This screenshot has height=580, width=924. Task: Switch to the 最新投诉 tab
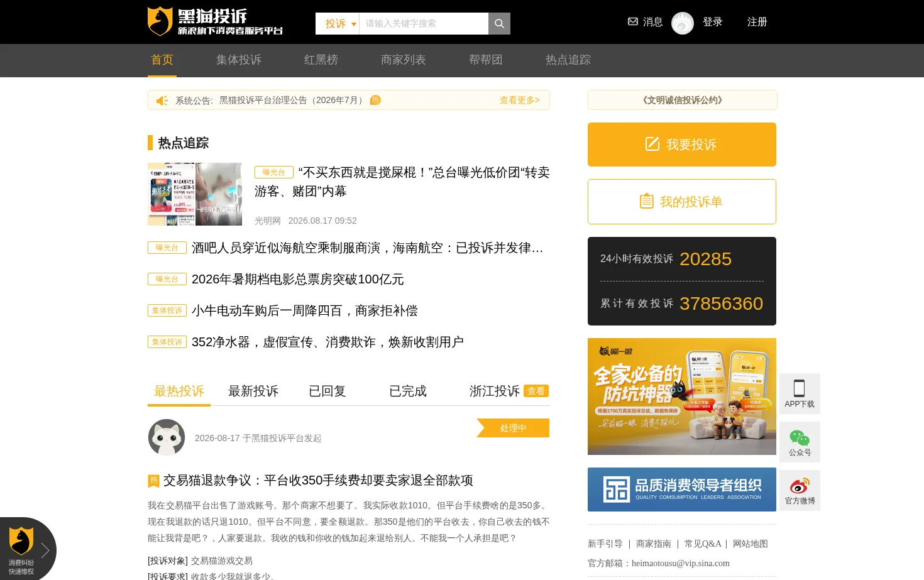click(x=253, y=391)
